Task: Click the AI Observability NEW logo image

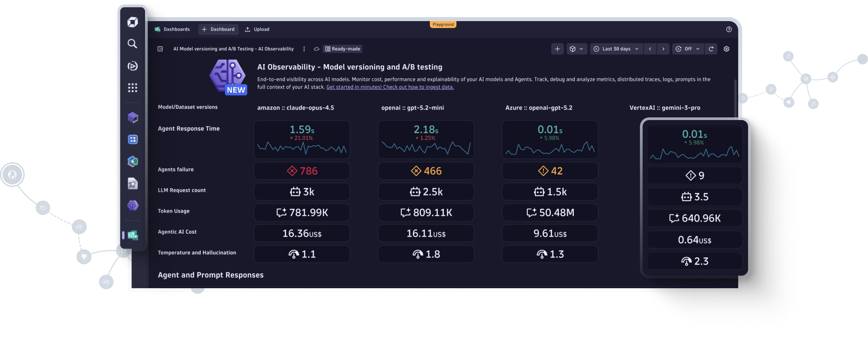Action: pyautogui.click(x=228, y=77)
